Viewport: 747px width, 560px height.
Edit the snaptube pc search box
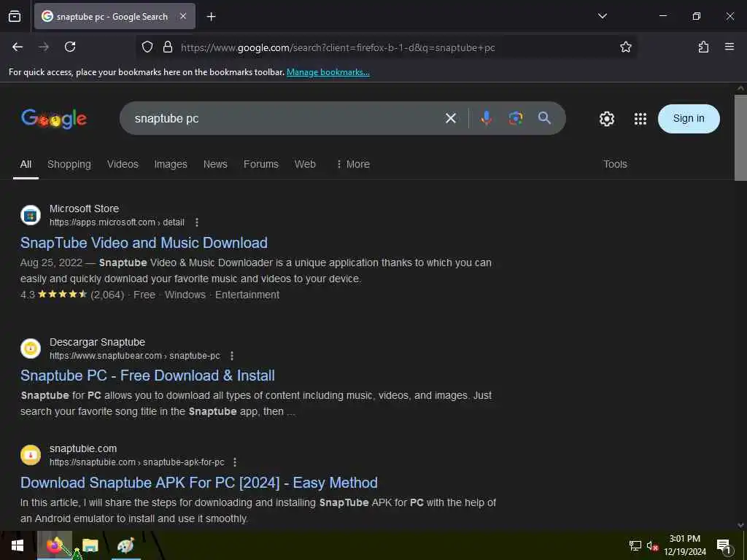[x=281, y=118]
